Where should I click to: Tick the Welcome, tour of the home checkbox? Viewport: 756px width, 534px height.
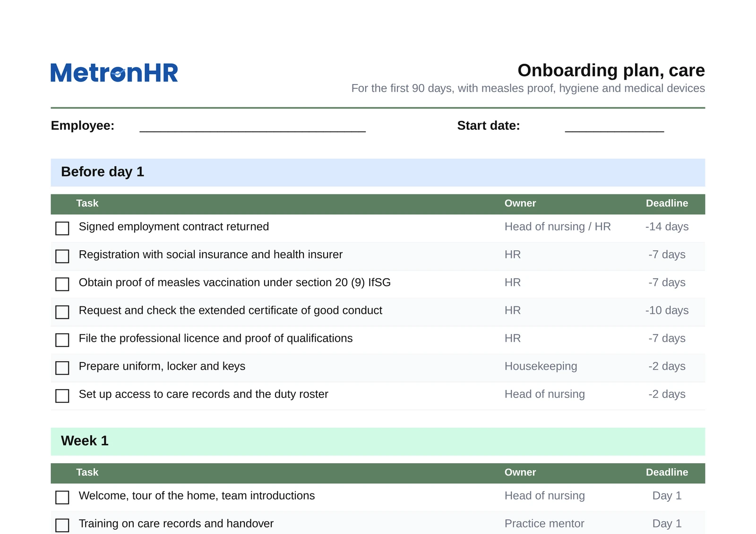point(62,497)
